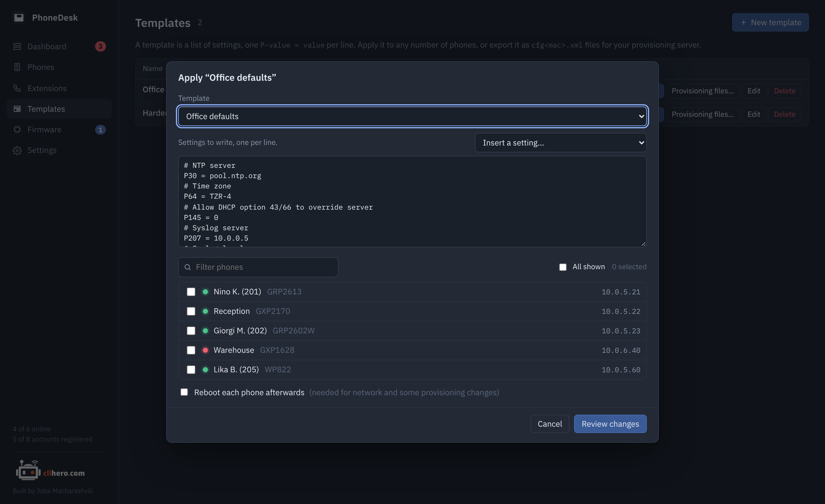The width and height of the screenshot is (825, 504).
Task: Click the Review changes button
Action: coord(610,424)
